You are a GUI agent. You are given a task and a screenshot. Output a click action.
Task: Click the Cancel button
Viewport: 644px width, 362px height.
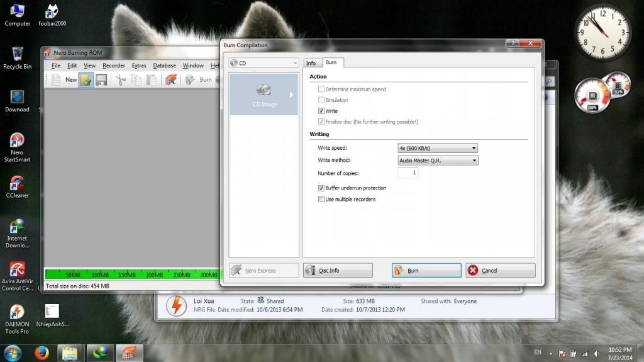pyautogui.click(x=500, y=270)
